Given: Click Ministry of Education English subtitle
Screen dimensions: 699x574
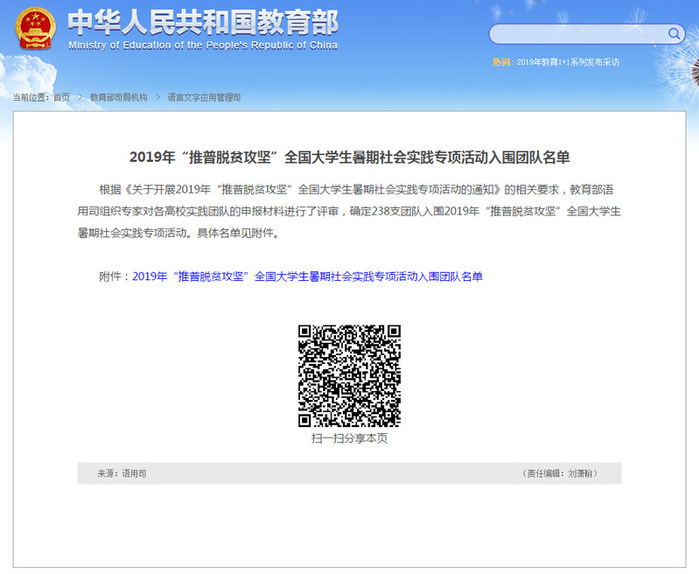Looking at the screenshot, I should pos(203,45).
